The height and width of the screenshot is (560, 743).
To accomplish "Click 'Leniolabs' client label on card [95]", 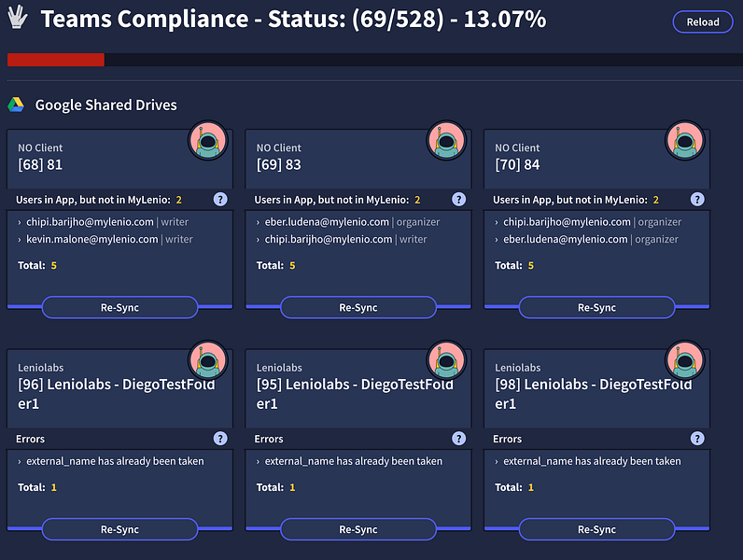I will tap(279, 368).
